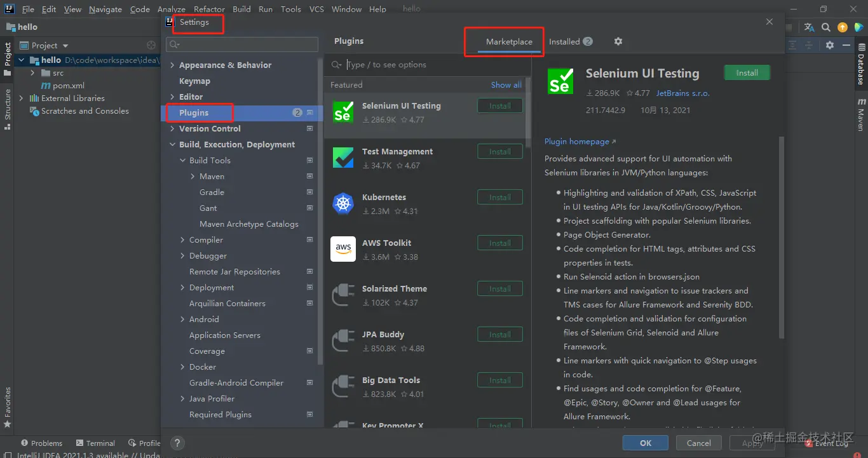Image resolution: width=868 pixels, height=458 pixels.
Task: Open the Navigate menu
Action: [x=105, y=9]
